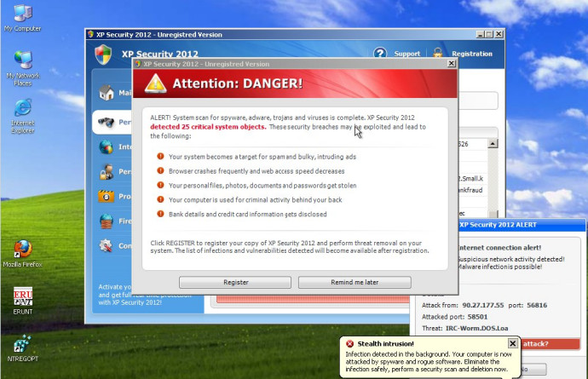Click 'Your system becomes a target for spam' line
Screen dimensions: 588x379
[x=262, y=157]
